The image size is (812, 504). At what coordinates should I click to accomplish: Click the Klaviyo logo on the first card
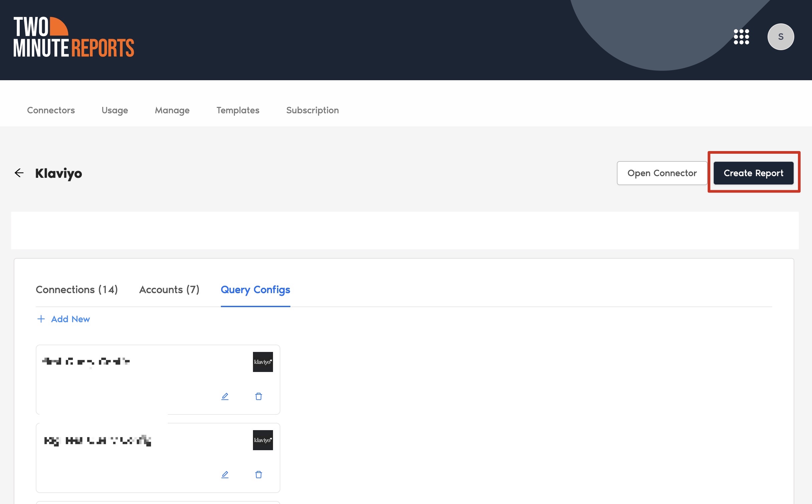pos(263,362)
